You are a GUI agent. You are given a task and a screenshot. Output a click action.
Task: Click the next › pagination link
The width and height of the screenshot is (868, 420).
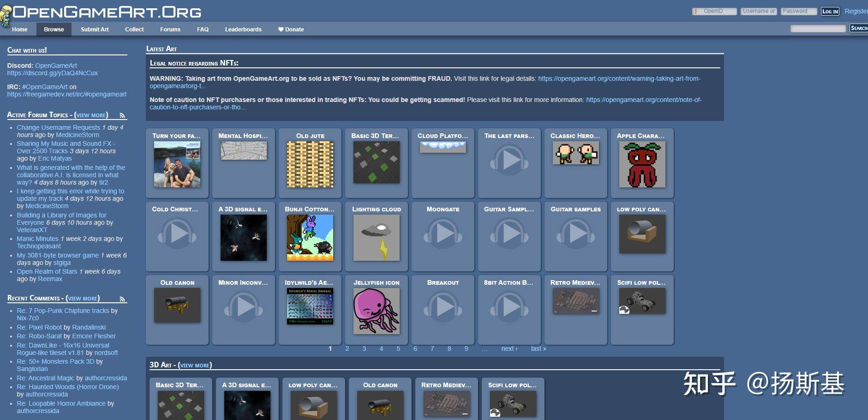pyautogui.click(x=509, y=348)
